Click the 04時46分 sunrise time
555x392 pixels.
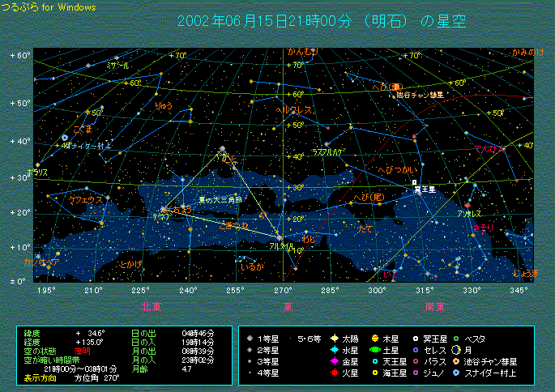199,333
